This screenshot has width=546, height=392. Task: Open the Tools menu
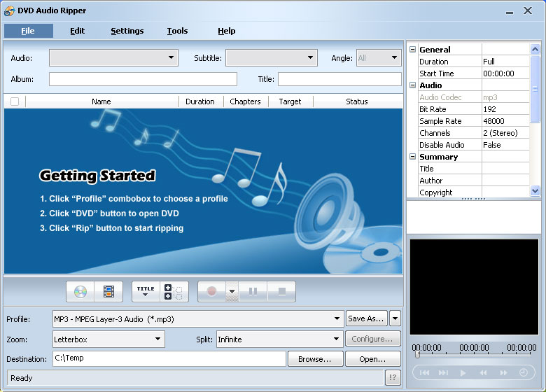coord(177,31)
